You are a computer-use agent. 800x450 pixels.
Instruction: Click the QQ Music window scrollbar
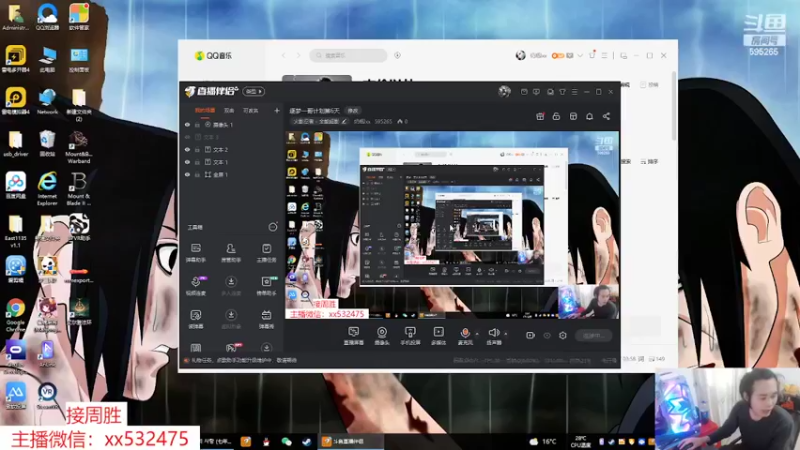(674, 106)
